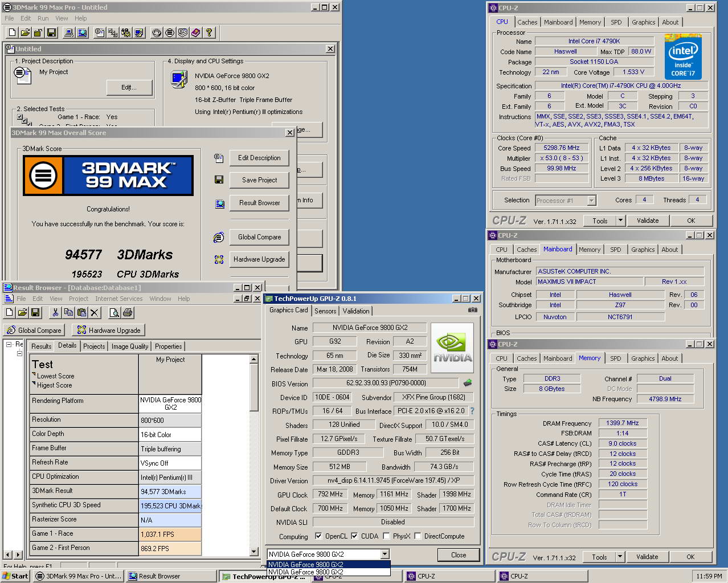This screenshot has height=583, width=728.
Task: Click the Edit Description button
Action: (259, 158)
